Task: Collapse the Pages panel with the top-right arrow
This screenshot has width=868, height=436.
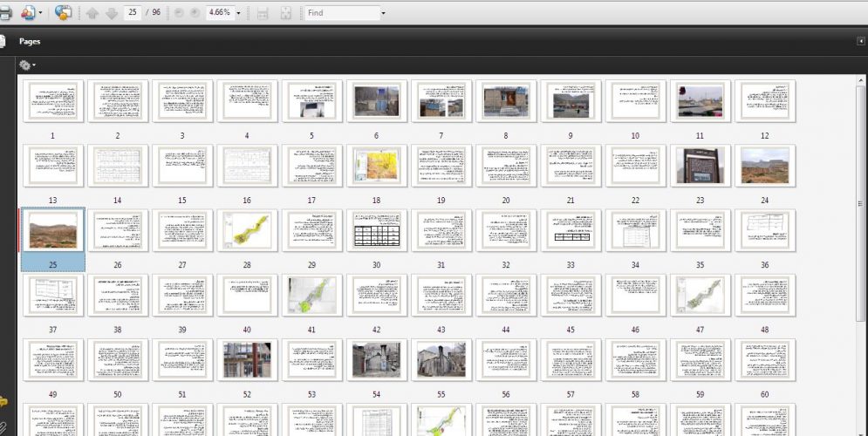Action: 861,41
